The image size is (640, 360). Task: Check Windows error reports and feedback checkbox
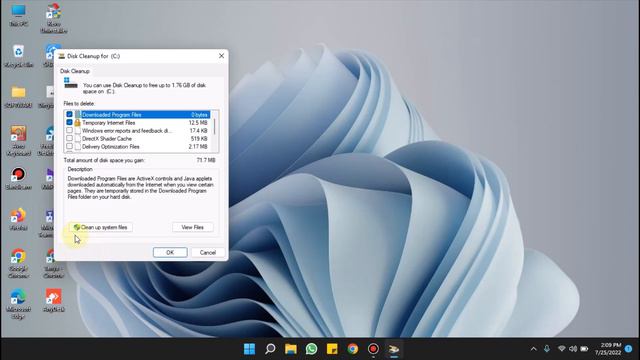click(x=69, y=130)
